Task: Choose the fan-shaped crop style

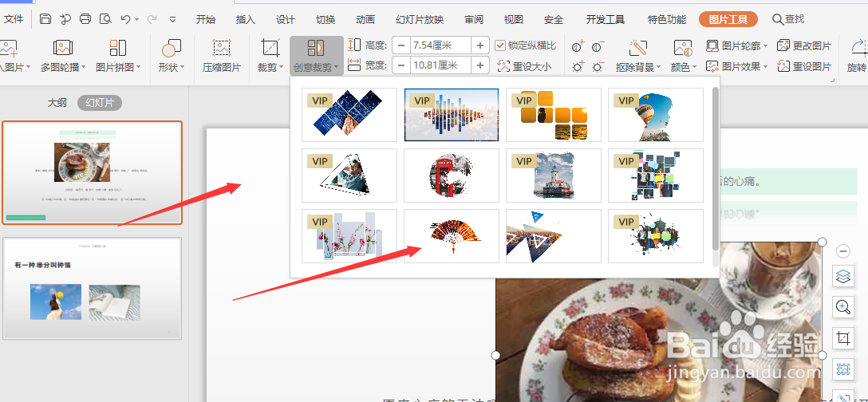Action: click(452, 236)
